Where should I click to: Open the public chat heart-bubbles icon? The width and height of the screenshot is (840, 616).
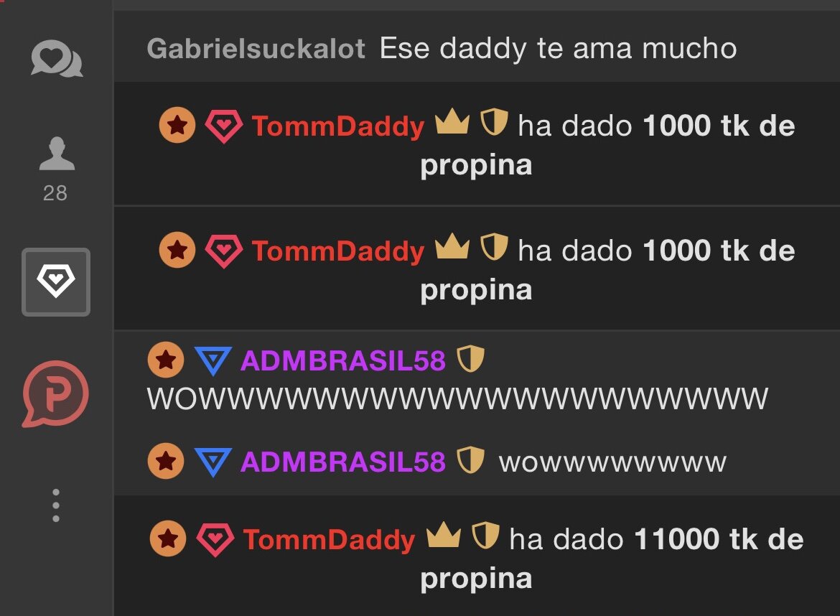point(56,58)
